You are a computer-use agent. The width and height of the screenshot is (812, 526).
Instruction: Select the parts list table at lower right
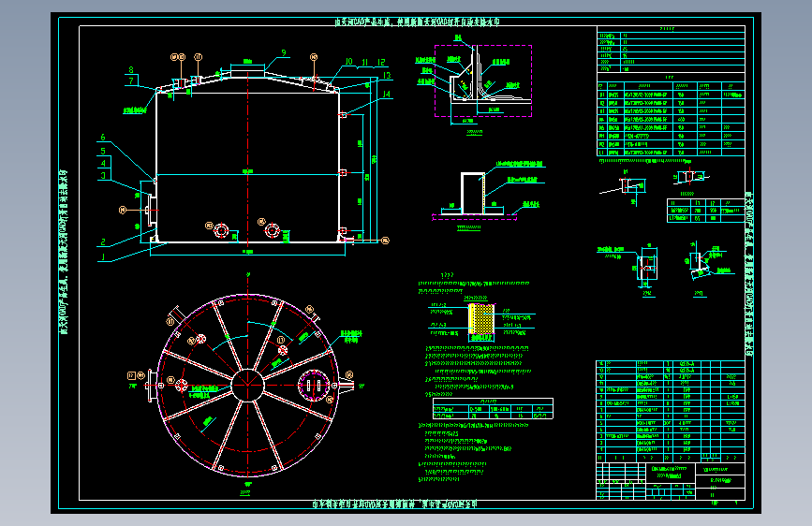[x=671, y=411]
